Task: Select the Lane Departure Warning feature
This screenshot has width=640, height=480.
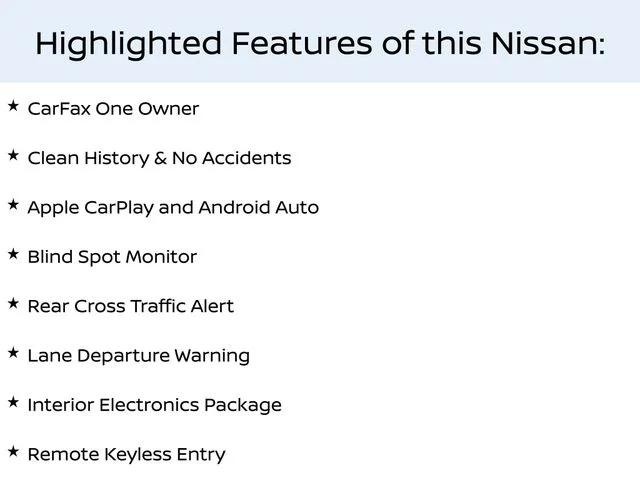Action: click(138, 356)
